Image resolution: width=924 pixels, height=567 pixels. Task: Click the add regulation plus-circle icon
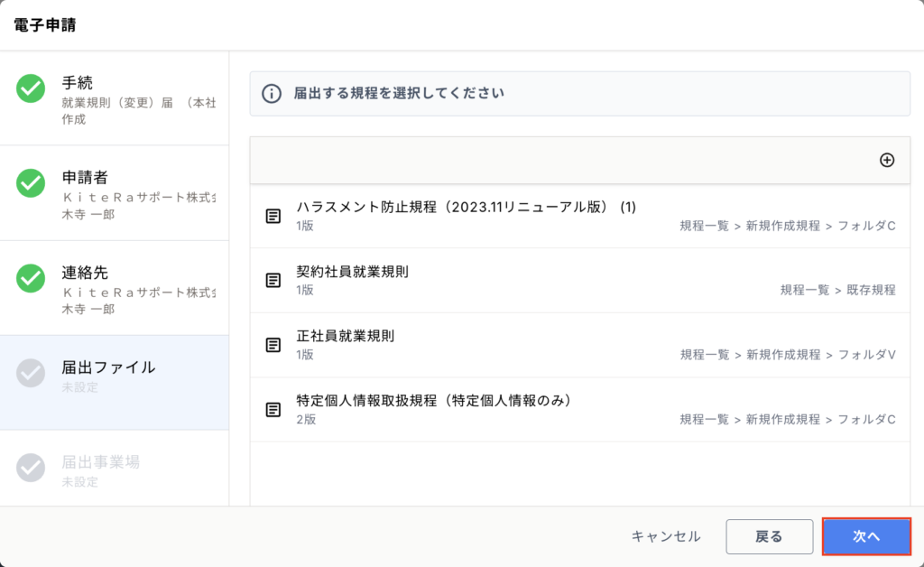pyautogui.click(x=887, y=160)
